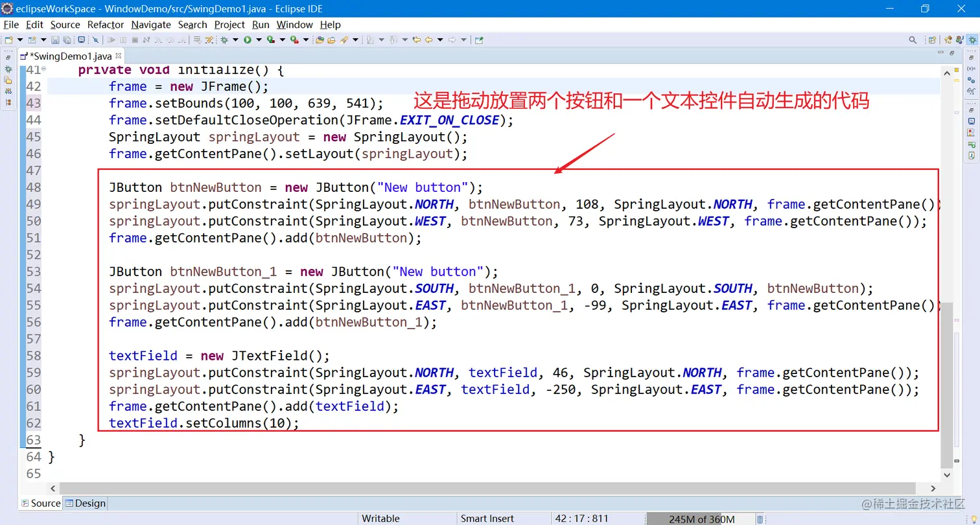The width and height of the screenshot is (980, 525).
Task: Open the Run menu
Action: click(261, 25)
